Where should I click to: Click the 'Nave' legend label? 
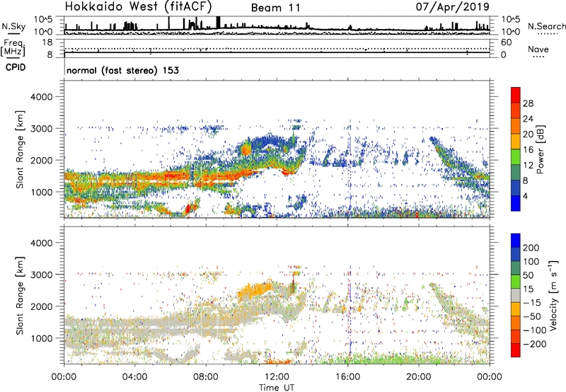pos(538,50)
